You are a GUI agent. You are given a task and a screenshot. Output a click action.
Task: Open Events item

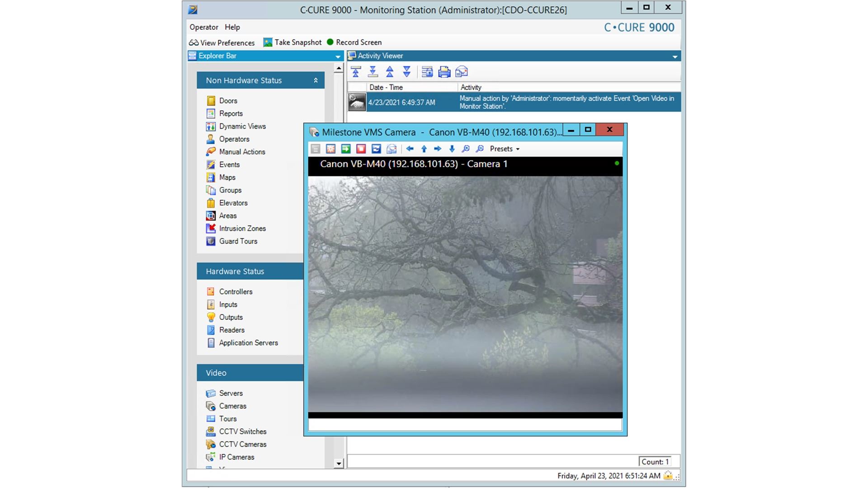tap(223, 164)
